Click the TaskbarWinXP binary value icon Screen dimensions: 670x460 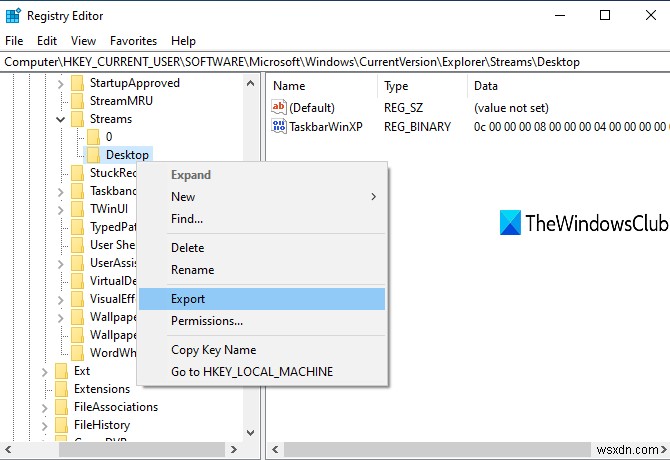279,126
